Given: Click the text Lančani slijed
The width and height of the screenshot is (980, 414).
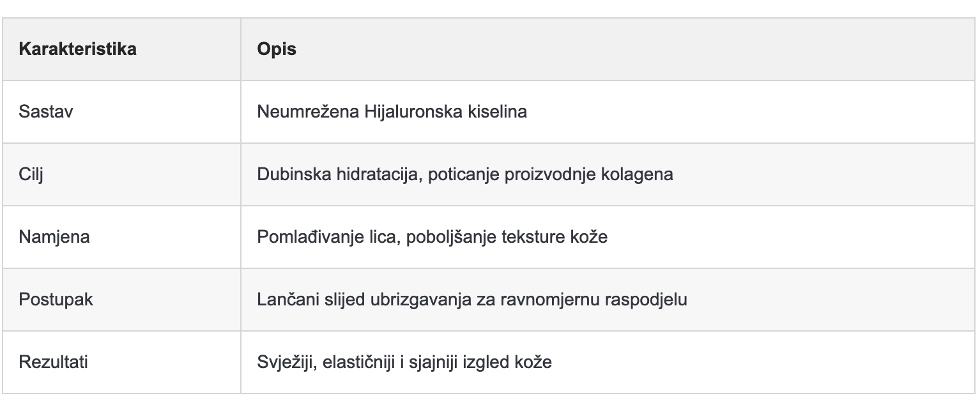Looking at the screenshot, I should [310, 300].
